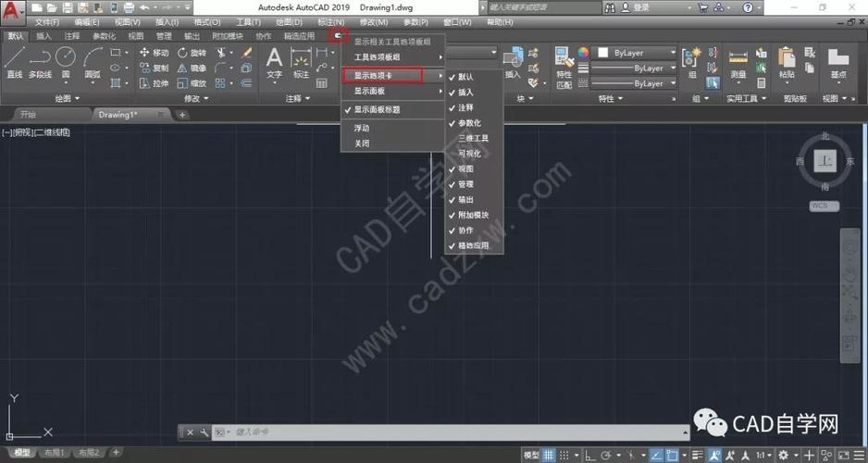Select the Polyline (多段线) tool
This screenshot has width=868, height=463.
tap(40, 62)
